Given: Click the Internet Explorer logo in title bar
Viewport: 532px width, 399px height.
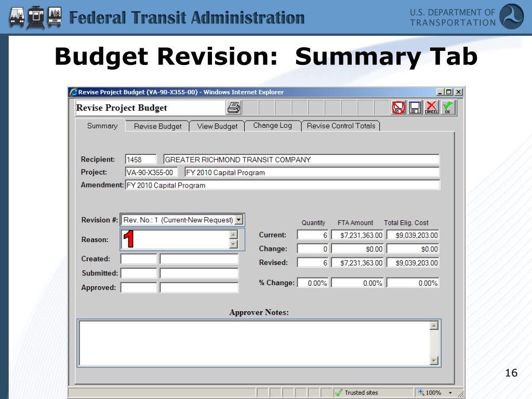Looking at the screenshot, I should (x=73, y=92).
